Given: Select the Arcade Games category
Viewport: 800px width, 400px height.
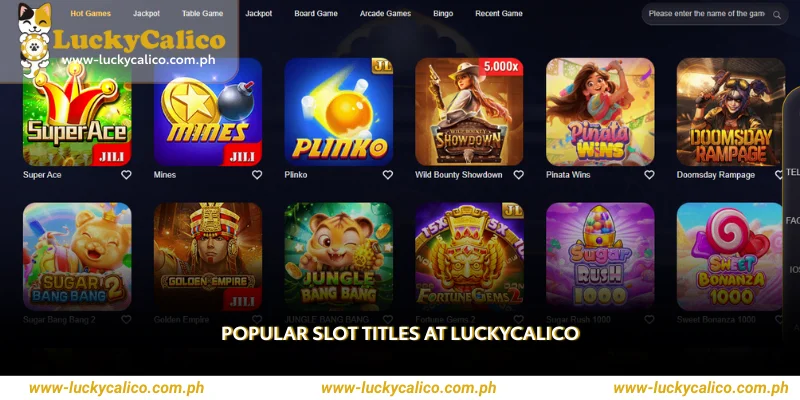Looking at the screenshot, I should click(x=385, y=14).
